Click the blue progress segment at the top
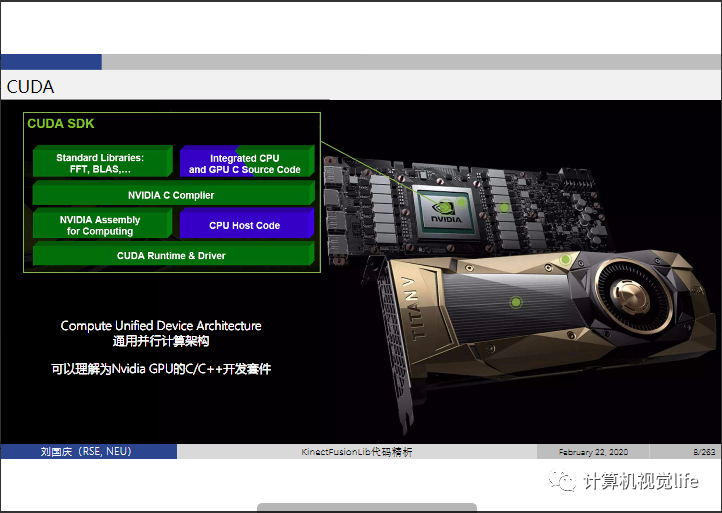The image size is (722, 513). [x=51, y=62]
